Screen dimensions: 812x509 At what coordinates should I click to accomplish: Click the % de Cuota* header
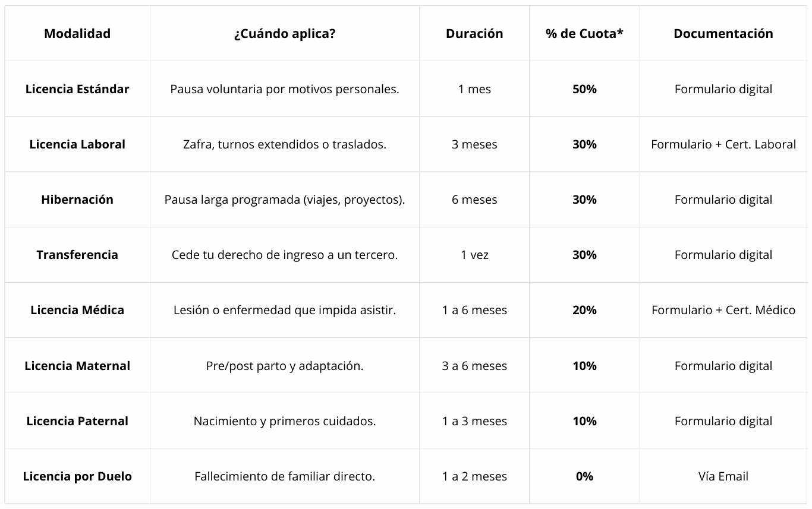(584, 34)
